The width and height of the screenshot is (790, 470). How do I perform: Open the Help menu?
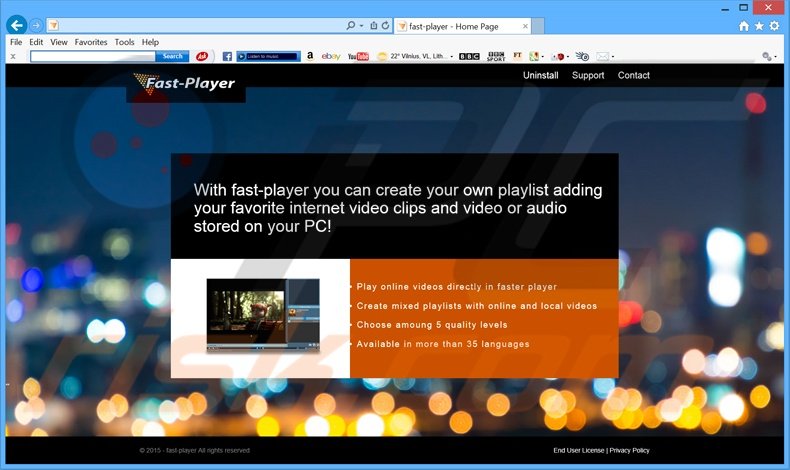click(x=150, y=42)
